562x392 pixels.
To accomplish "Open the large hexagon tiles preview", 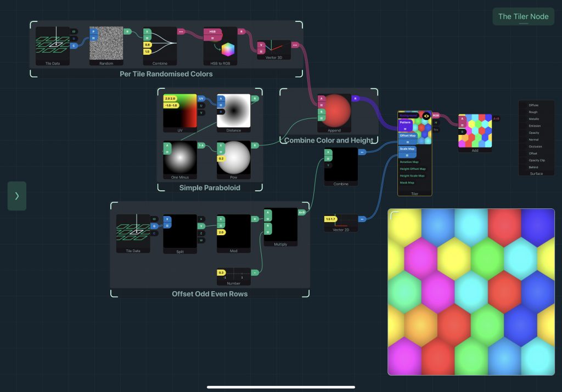I will 471,292.
